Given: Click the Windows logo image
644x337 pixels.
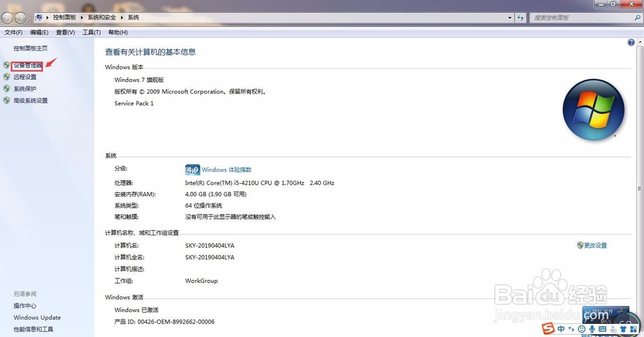Looking at the screenshot, I should [x=594, y=110].
